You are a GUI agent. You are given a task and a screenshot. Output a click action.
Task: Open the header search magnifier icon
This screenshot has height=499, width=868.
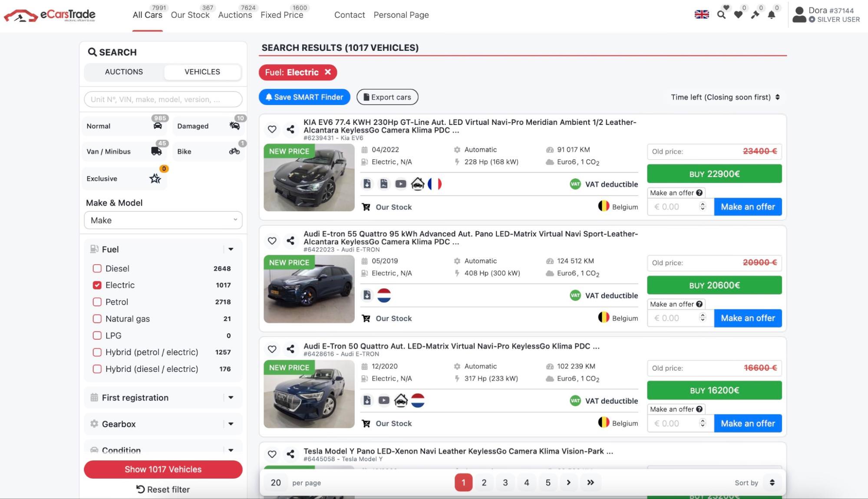point(721,15)
